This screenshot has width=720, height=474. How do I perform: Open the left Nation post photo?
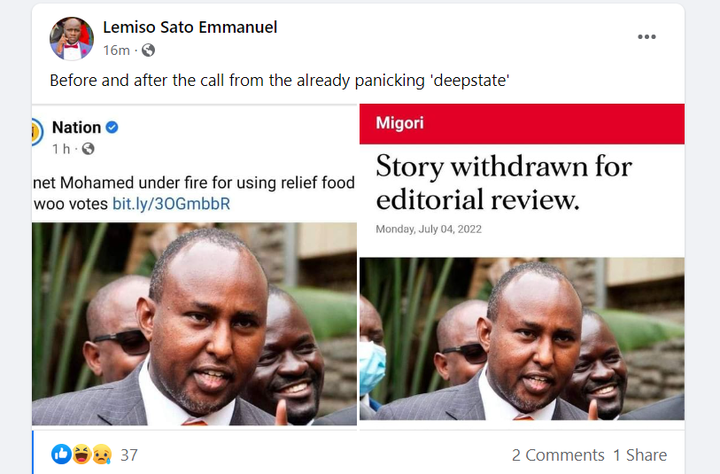(x=194, y=324)
